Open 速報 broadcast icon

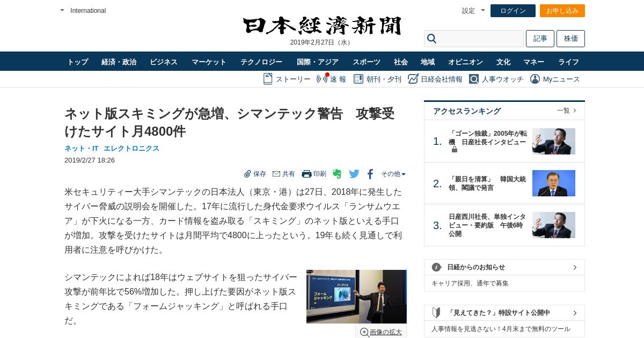tap(322, 79)
